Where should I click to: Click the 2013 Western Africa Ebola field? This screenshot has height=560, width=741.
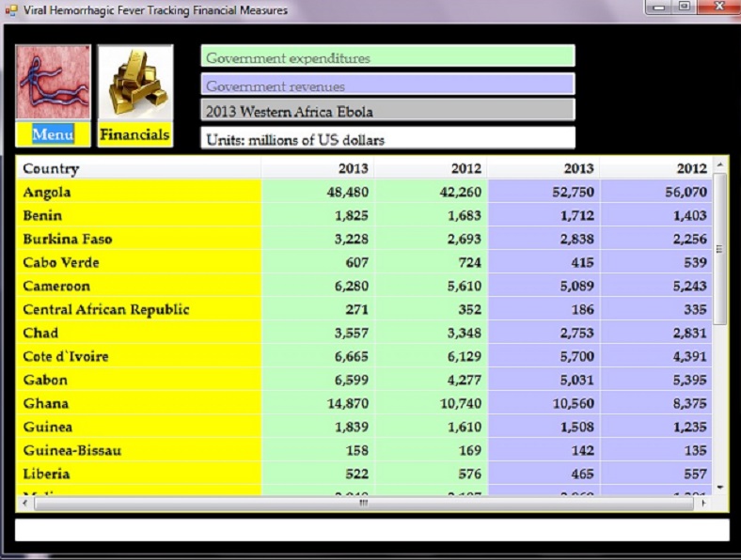pyautogui.click(x=387, y=111)
